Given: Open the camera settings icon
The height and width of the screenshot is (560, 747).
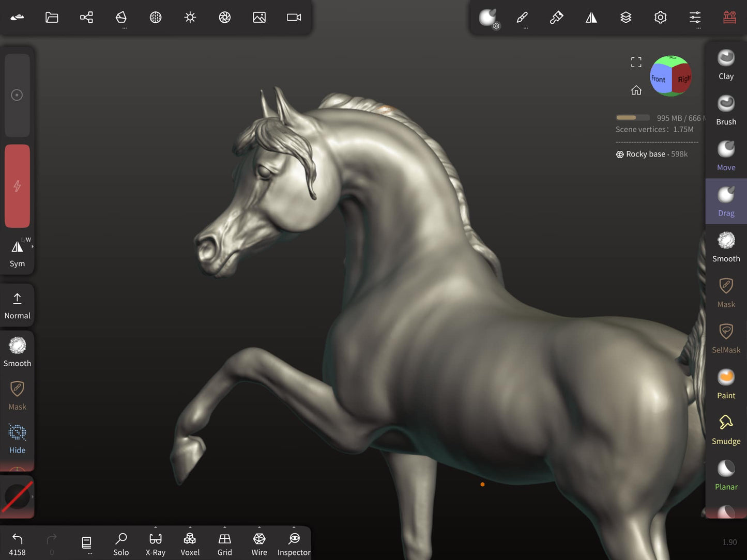Looking at the screenshot, I should tap(294, 18).
